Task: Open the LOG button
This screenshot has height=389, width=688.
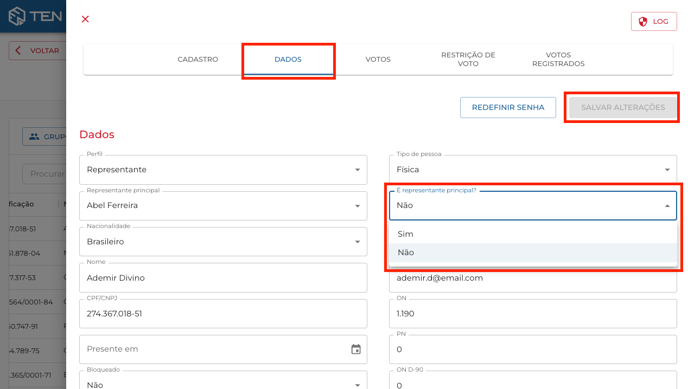Action: click(654, 21)
